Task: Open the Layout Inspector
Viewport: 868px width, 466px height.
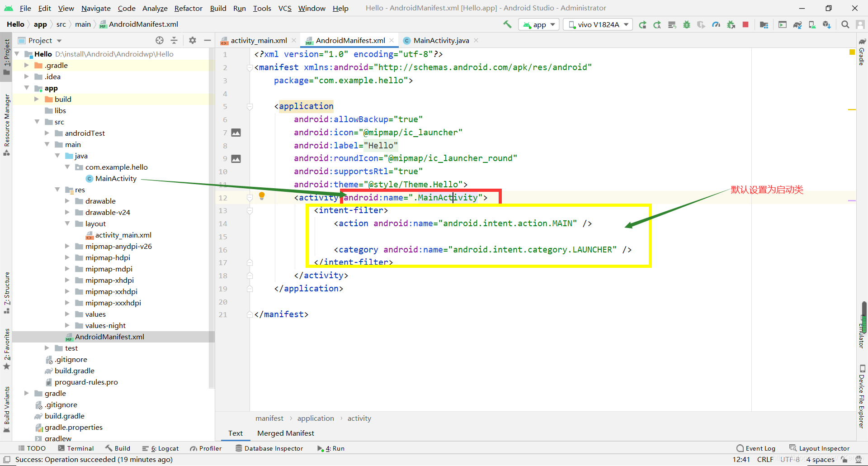Action: [x=819, y=448]
